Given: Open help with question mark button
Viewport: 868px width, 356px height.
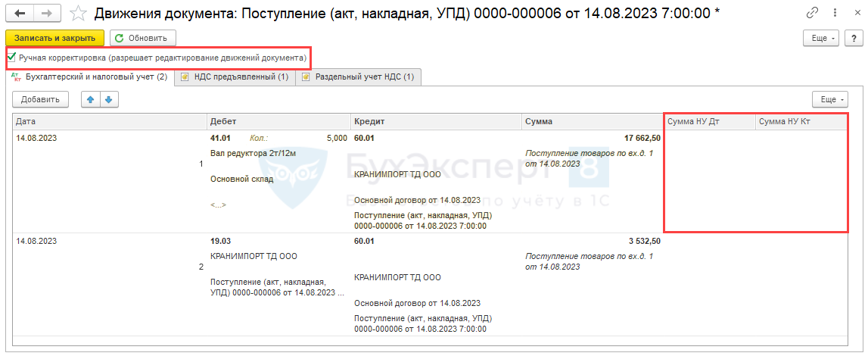Looking at the screenshot, I should pos(854,38).
